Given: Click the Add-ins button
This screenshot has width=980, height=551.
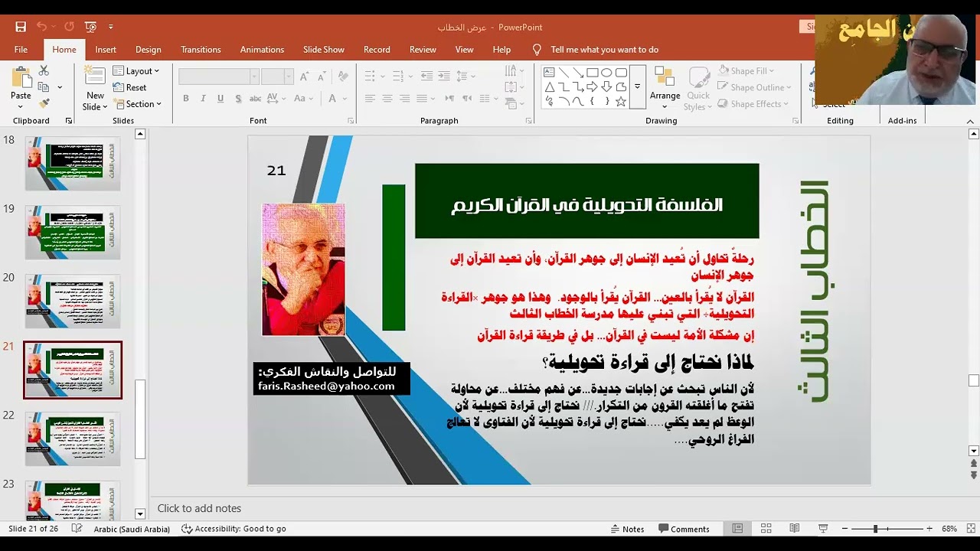Looking at the screenshot, I should 903,120.
